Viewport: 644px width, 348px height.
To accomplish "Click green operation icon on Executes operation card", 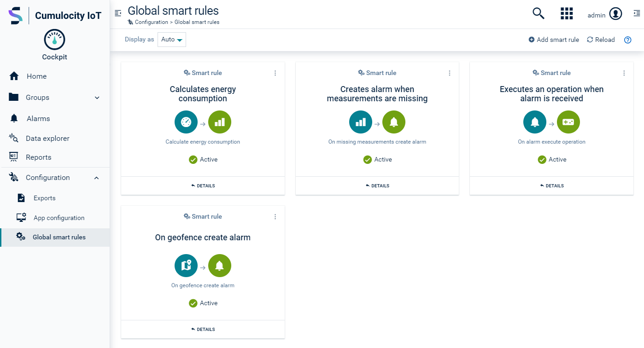I will click(x=568, y=122).
